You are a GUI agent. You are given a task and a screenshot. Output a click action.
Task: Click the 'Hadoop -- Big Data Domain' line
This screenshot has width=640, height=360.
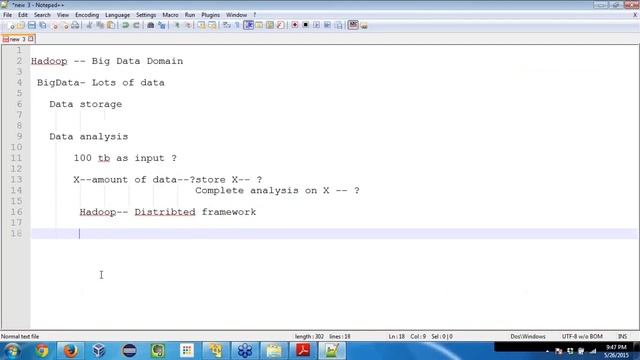(107, 61)
